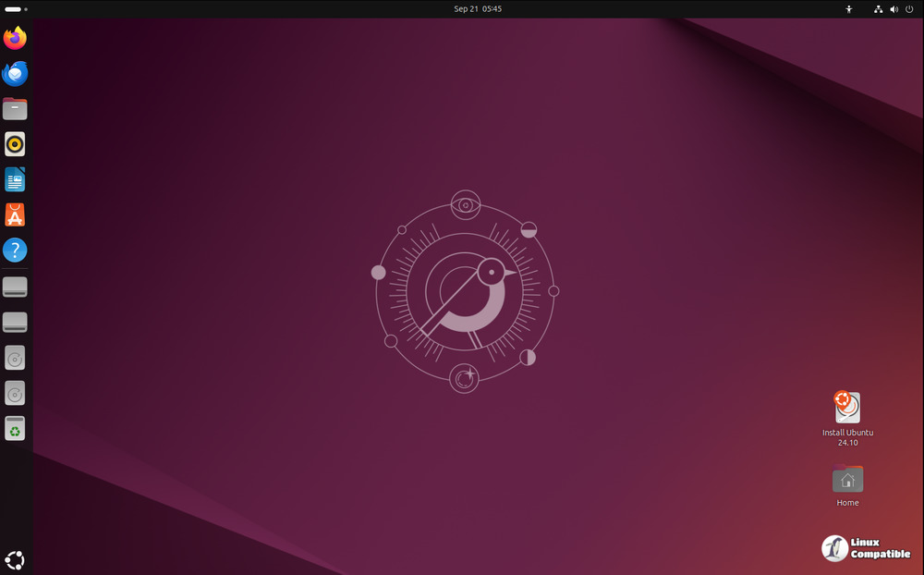Screen dimensions: 924x575
Task: Click the lower optical disc dock icon
Action: click(15, 394)
